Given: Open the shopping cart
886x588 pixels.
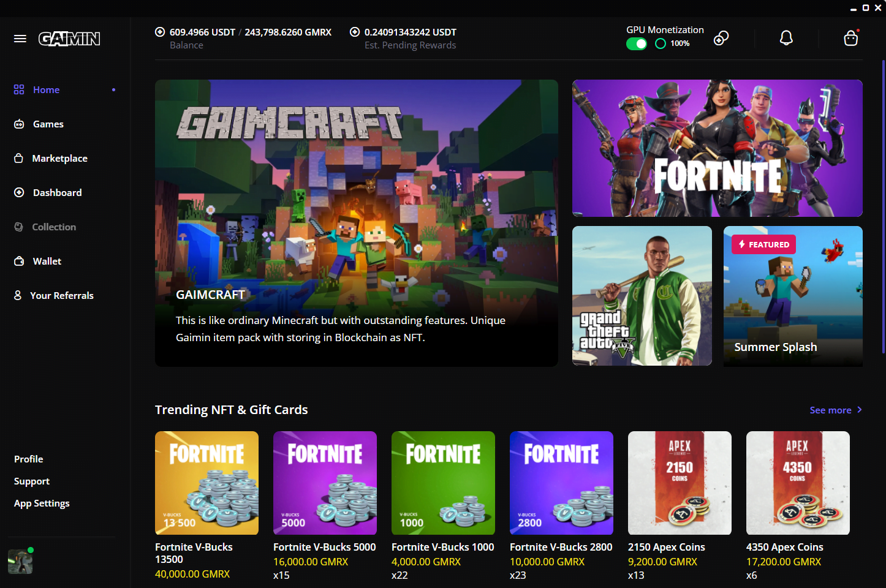Looking at the screenshot, I should (851, 38).
